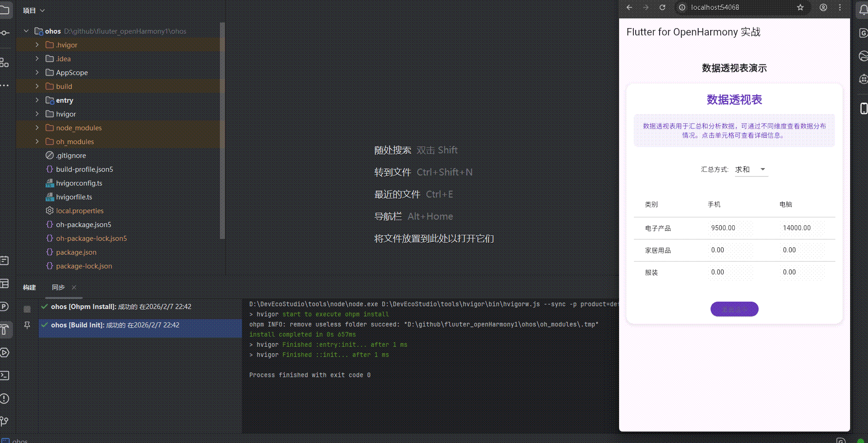Screen dimensions: 868x443
Task: Switch to the 同步 tab
Action: click(x=58, y=287)
